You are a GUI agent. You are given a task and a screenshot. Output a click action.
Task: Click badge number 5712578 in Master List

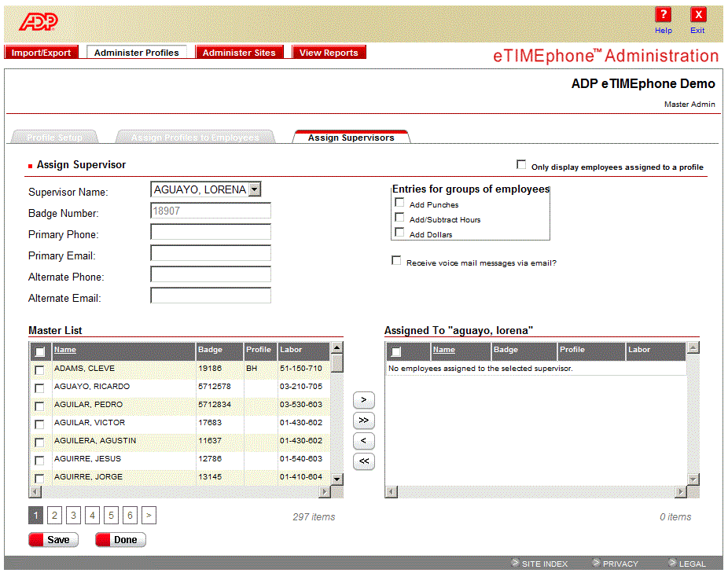pyautogui.click(x=215, y=387)
